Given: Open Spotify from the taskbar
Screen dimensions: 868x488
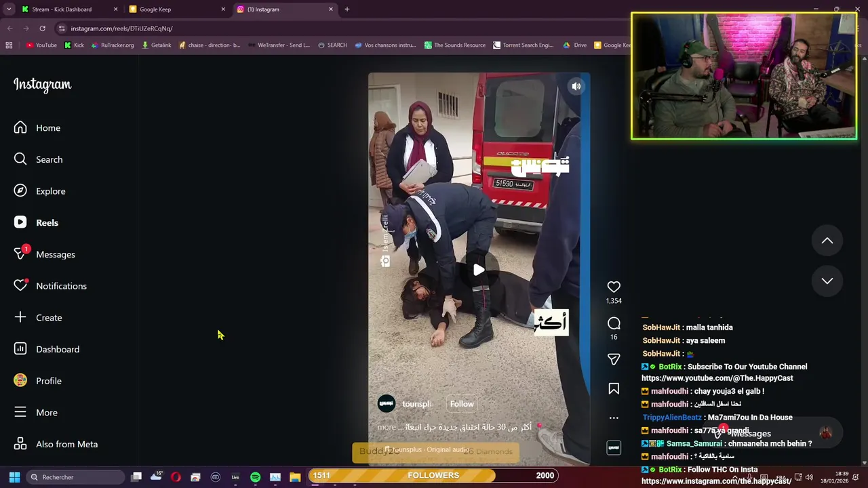Looking at the screenshot, I should point(255,477).
